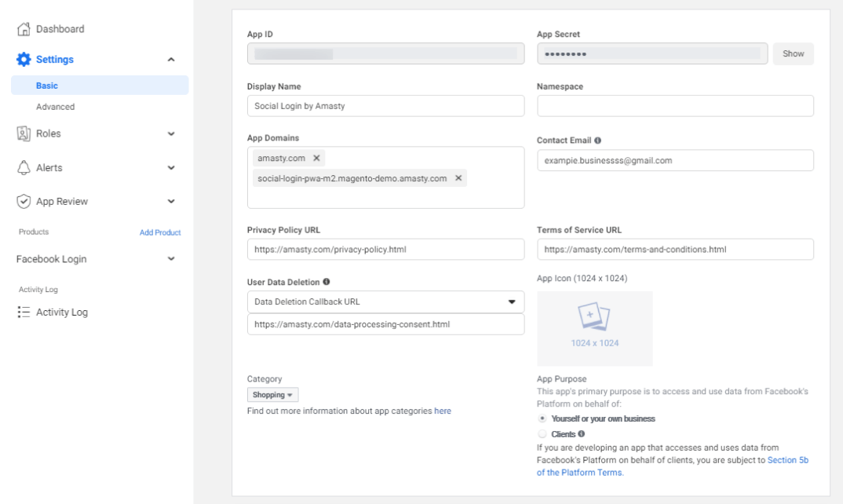Open the Advanced settings item
The image size is (843, 504).
click(56, 107)
